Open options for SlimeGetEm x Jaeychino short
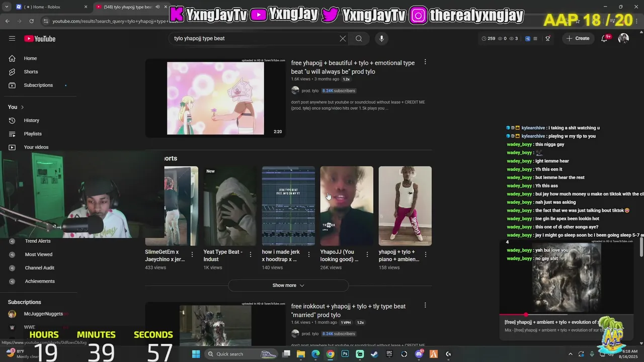 point(192,254)
